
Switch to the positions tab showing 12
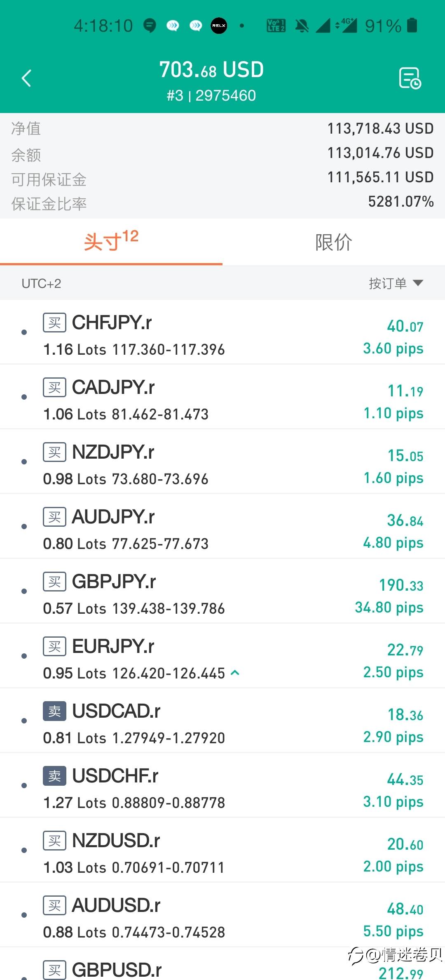(x=111, y=241)
